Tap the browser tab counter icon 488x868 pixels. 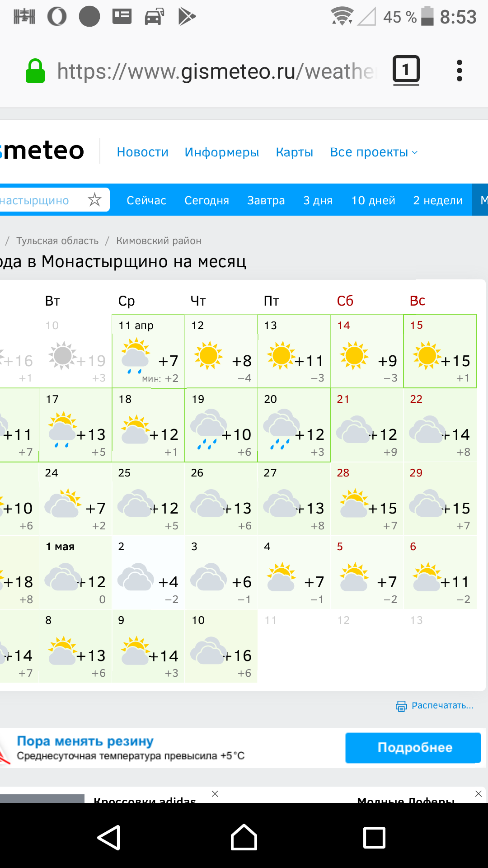406,70
